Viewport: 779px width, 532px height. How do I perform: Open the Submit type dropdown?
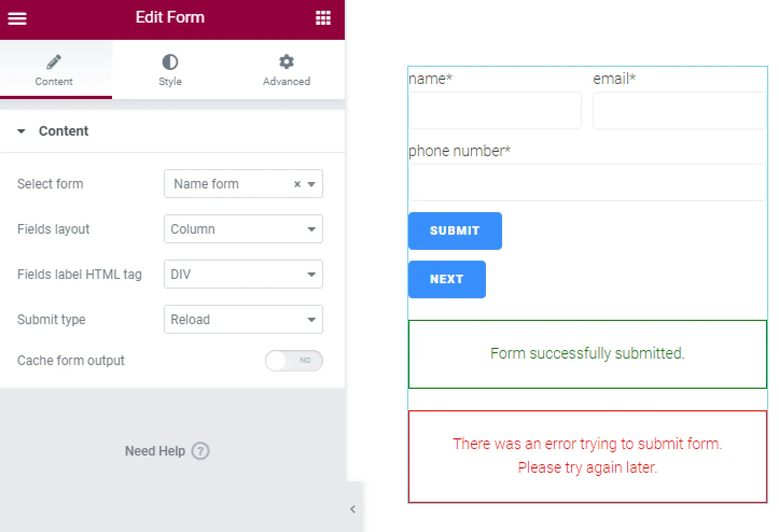243,319
